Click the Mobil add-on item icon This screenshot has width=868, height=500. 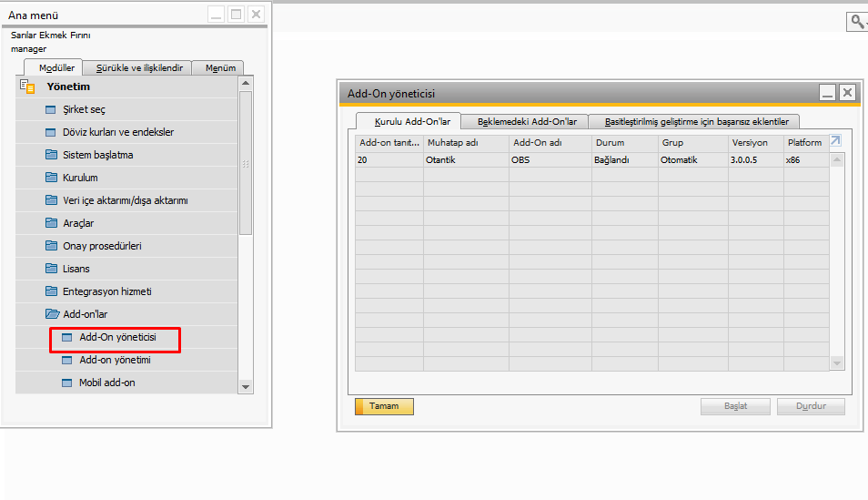[66, 383]
